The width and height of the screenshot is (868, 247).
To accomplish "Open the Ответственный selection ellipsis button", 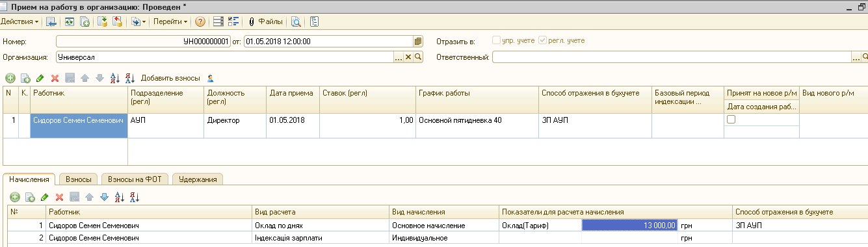I will [856, 57].
